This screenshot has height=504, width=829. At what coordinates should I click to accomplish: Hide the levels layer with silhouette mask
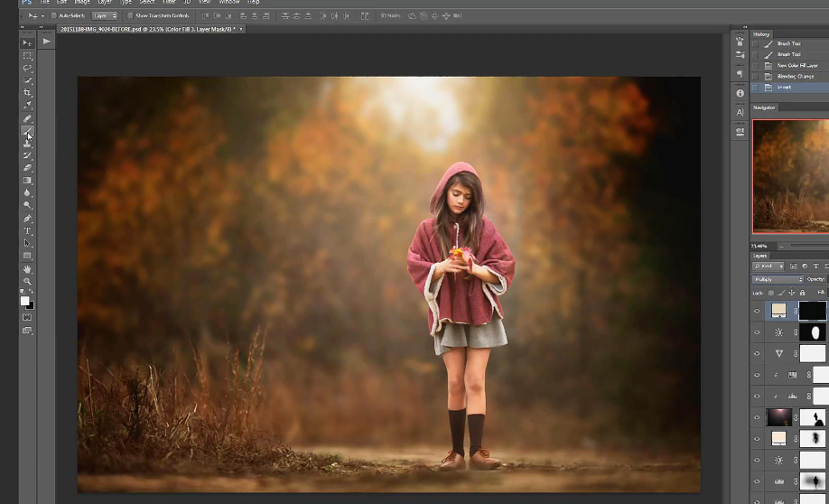(757, 481)
